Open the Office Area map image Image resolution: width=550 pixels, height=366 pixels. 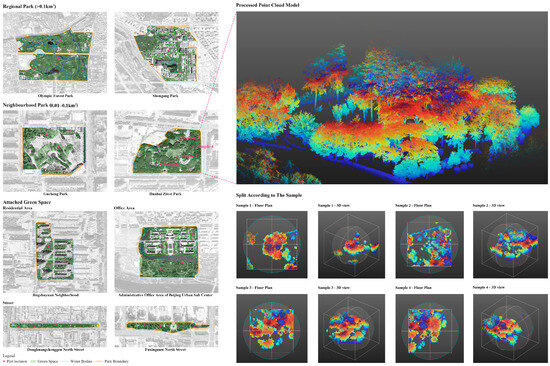coord(166,252)
